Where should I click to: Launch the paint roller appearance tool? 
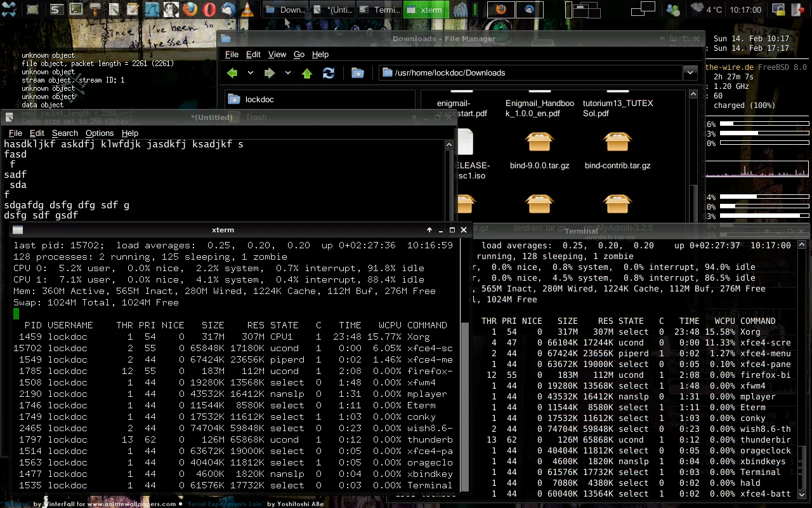[95, 10]
